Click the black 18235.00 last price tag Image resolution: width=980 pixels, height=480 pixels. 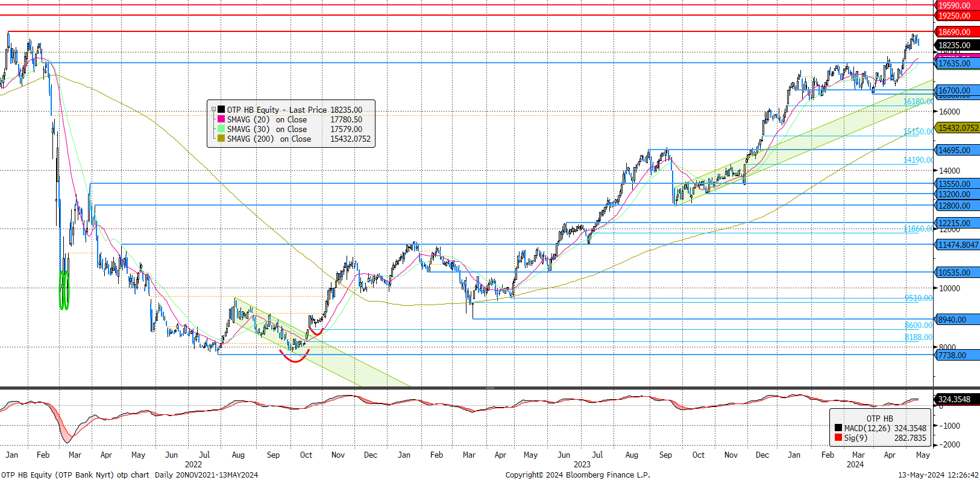click(958, 45)
